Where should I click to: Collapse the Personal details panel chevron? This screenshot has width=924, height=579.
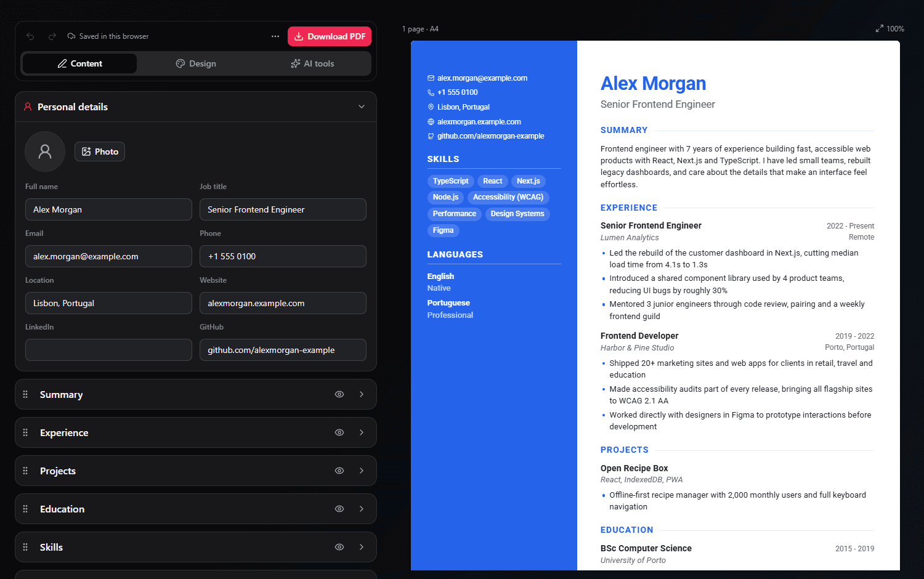click(362, 107)
